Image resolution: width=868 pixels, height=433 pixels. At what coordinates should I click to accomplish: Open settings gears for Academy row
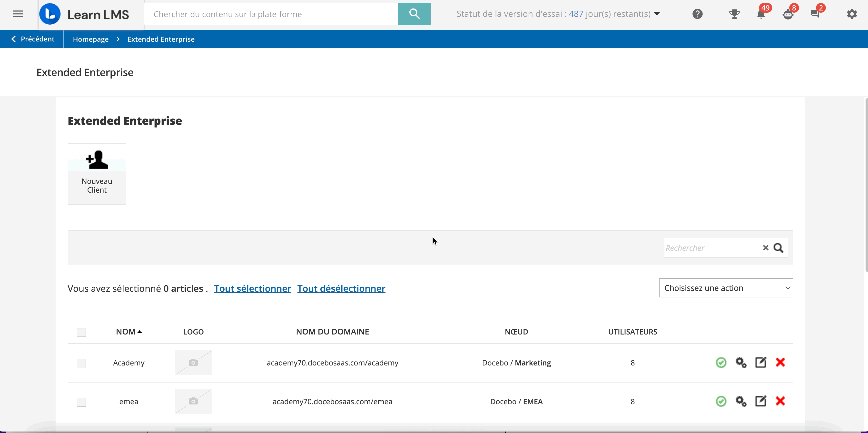741,363
